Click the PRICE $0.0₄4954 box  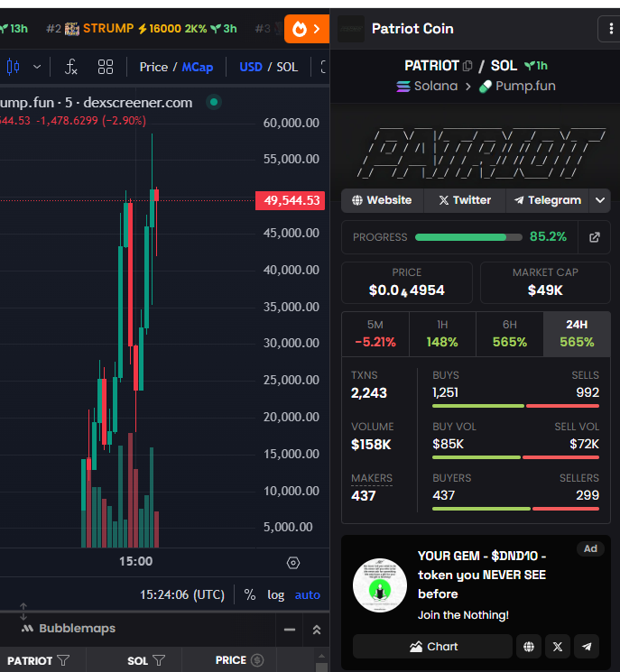407,283
